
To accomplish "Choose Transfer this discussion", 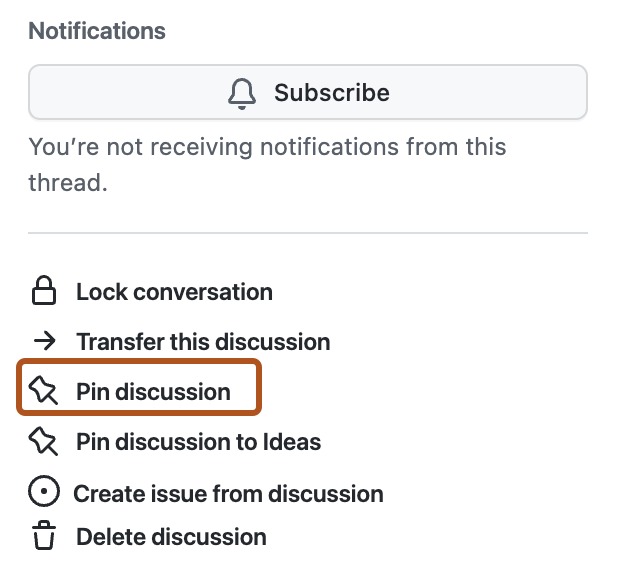I will tap(203, 342).
